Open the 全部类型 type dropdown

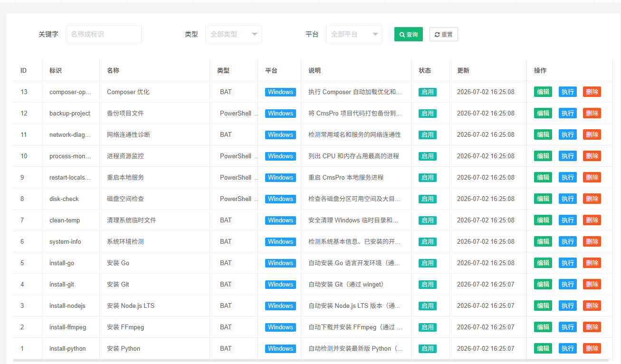[x=233, y=34]
